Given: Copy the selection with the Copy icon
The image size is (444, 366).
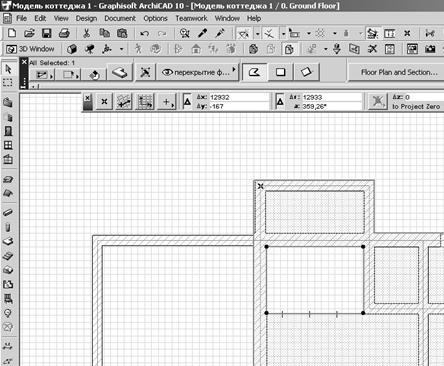Looking at the screenshot, I should [x=105, y=33].
